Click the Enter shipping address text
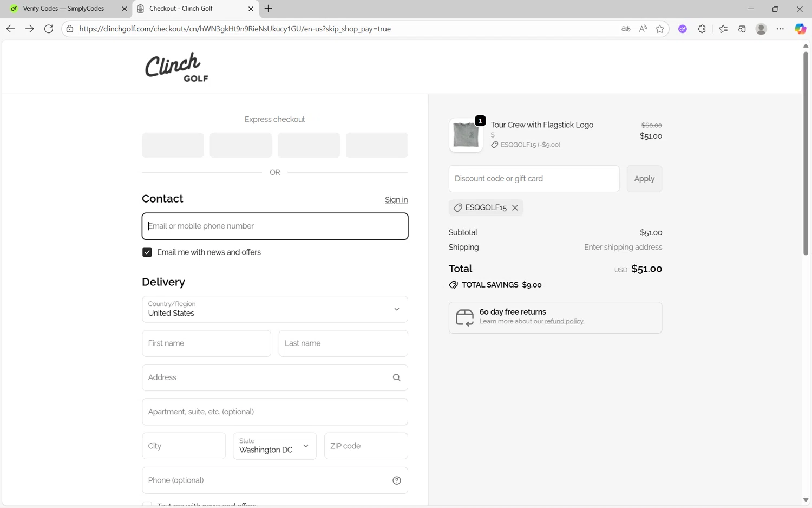Image resolution: width=812 pixels, height=508 pixels. (623, 248)
